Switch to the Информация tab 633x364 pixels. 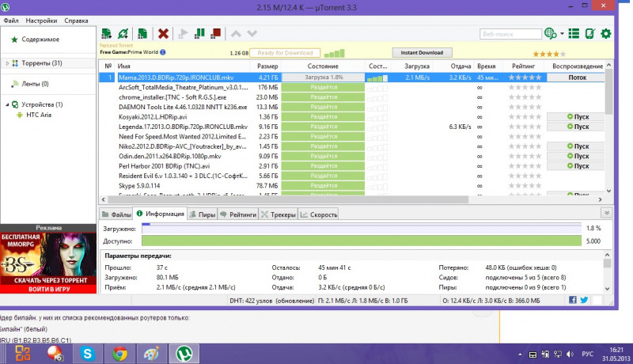coord(161,214)
